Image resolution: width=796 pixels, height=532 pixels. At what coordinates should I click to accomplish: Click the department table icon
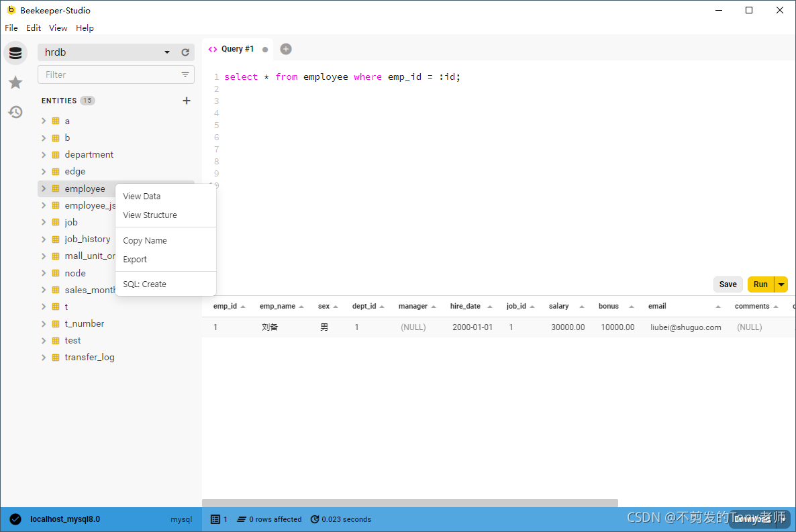tap(56, 155)
